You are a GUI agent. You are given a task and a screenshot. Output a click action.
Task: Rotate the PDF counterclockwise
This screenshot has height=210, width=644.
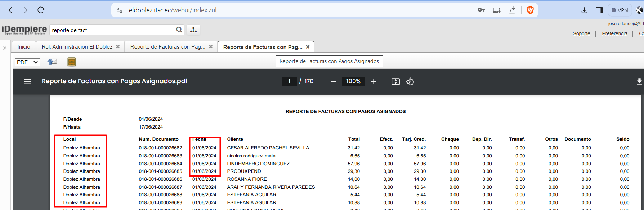point(410,82)
